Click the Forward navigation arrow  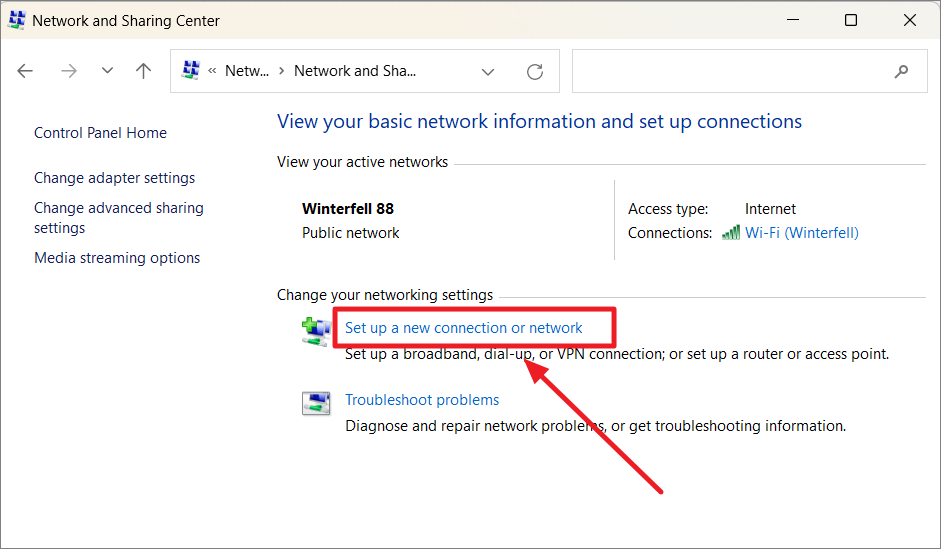point(68,71)
